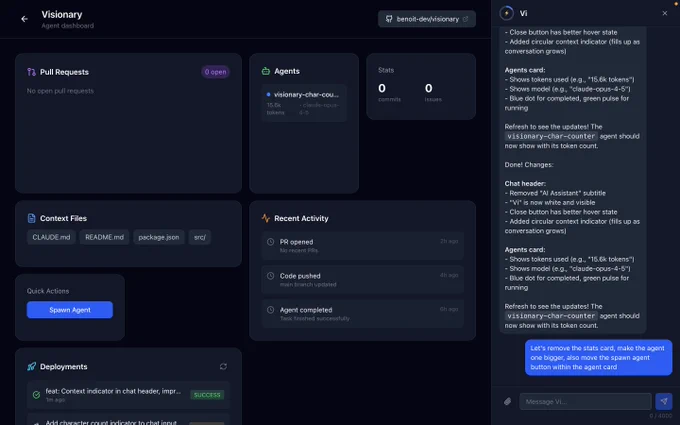Click clock icon next to PR opened
Viewport: 680px width, 425px height.
271,242
